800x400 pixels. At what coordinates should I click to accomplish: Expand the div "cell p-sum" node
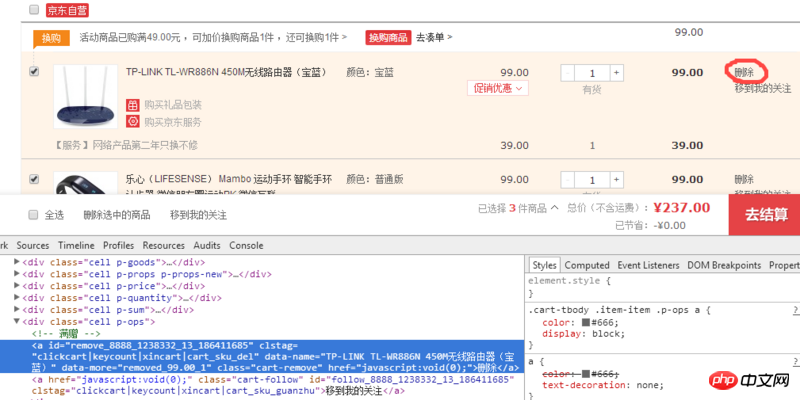coord(17,309)
